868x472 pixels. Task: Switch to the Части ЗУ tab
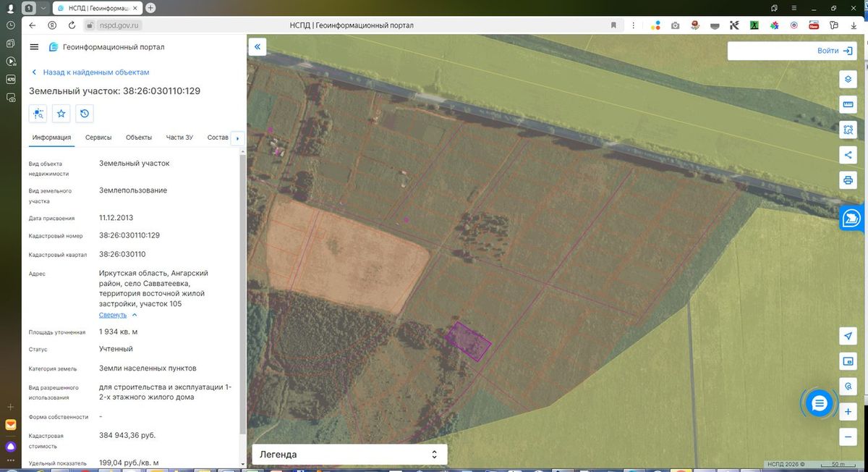click(179, 138)
